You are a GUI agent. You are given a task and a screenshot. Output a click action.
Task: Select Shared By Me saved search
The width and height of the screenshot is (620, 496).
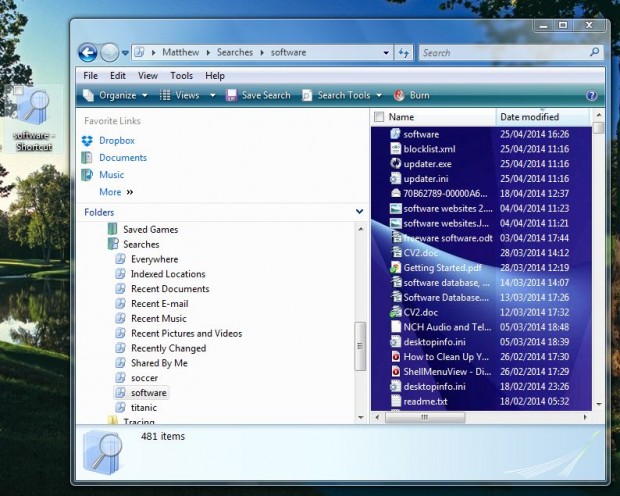tap(159, 363)
